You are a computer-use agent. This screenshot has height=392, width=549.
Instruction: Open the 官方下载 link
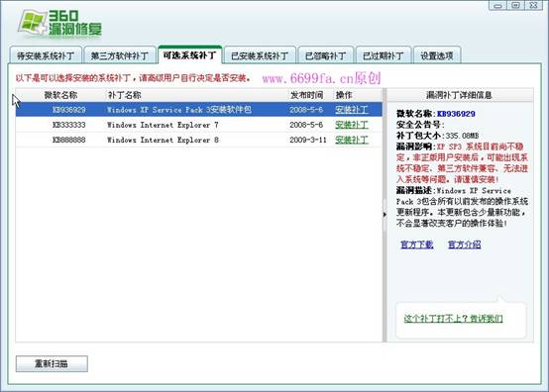point(416,245)
